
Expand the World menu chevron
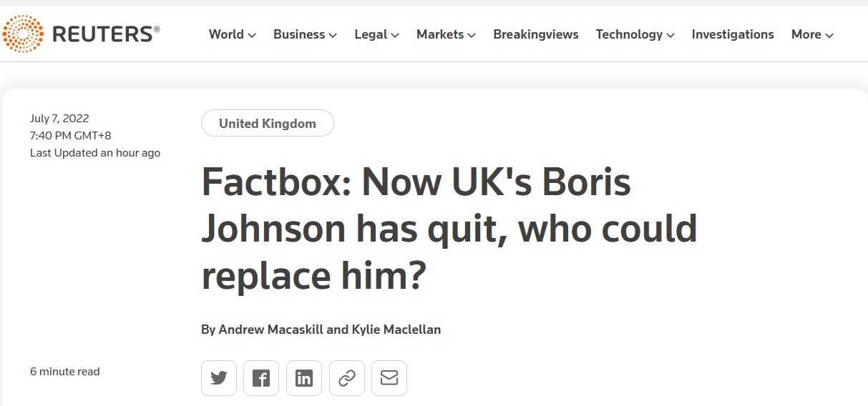tap(252, 35)
